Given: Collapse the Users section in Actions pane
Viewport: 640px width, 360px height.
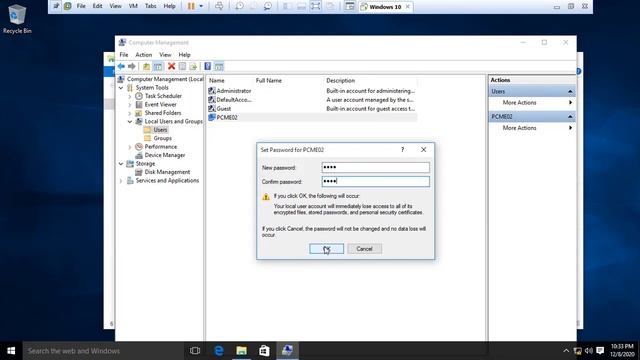Looking at the screenshot, I should (570, 91).
